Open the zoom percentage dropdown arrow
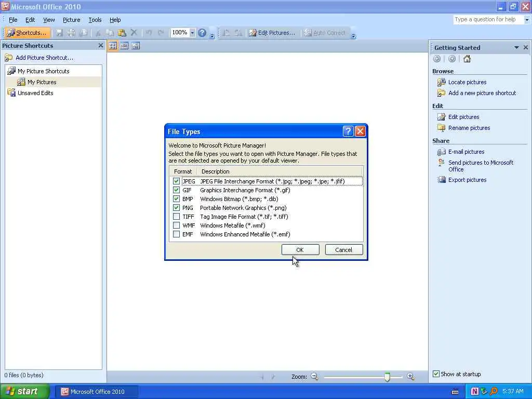Viewport: 532px width, 399px height. coord(192,33)
